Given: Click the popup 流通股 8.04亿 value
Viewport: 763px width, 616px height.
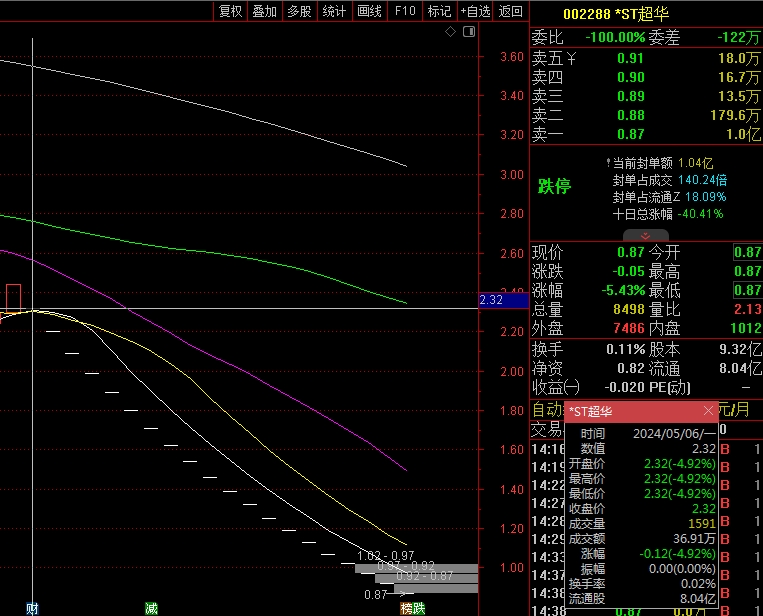Looking at the screenshot, I should pyautogui.click(x=698, y=598).
